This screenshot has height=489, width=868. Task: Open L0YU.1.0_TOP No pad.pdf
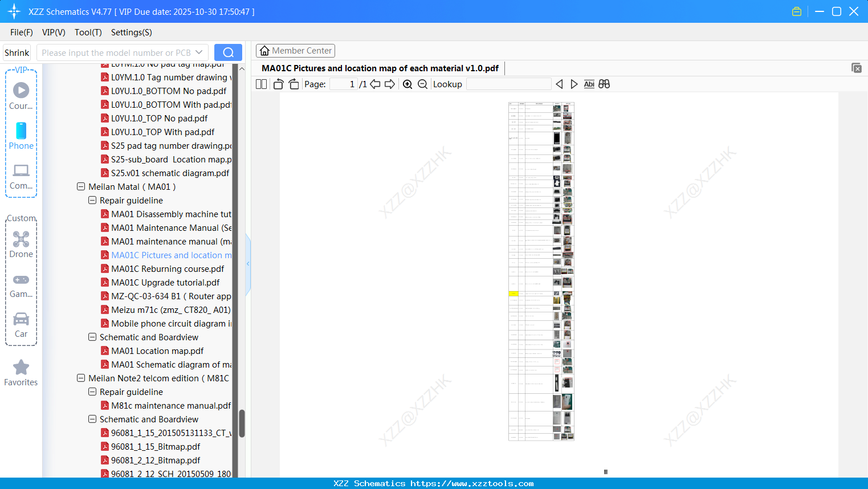154,119
